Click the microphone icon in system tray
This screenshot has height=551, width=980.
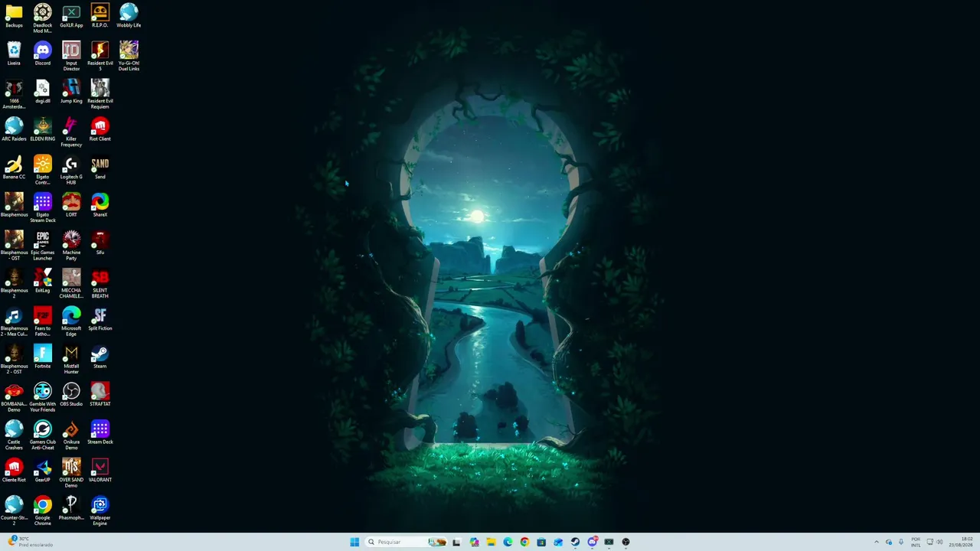(x=901, y=542)
